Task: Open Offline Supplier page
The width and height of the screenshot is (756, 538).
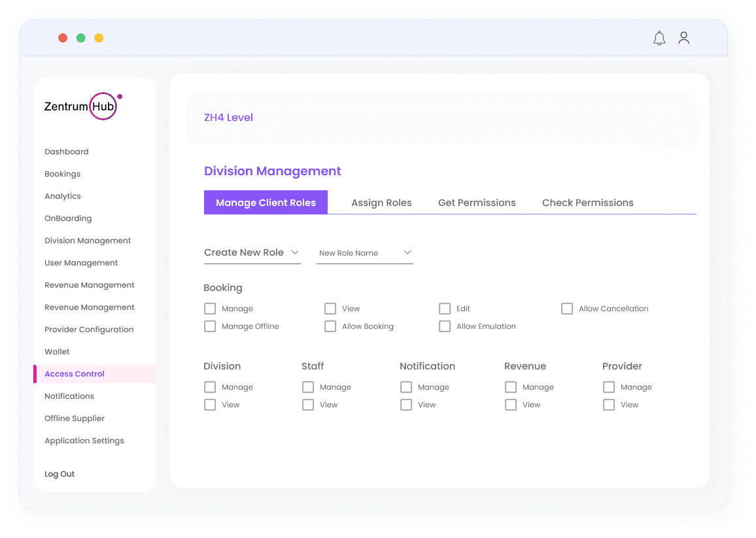Action: 75,418
